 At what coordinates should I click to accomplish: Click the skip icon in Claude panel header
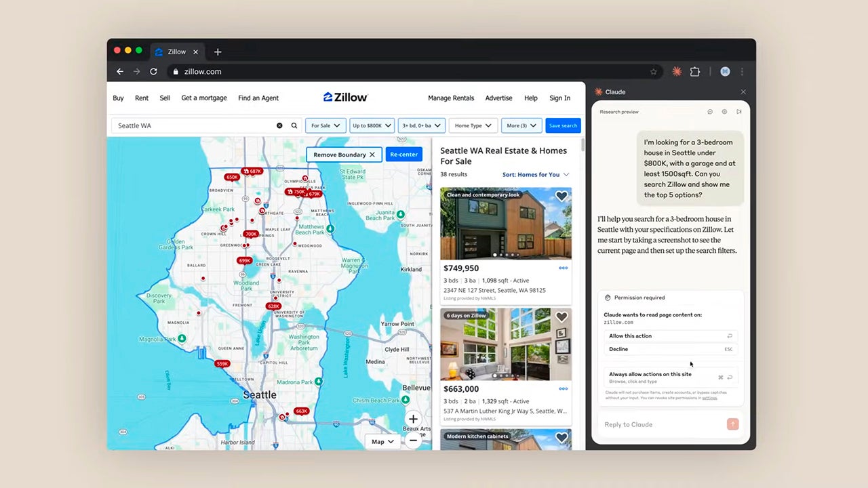tap(739, 112)
